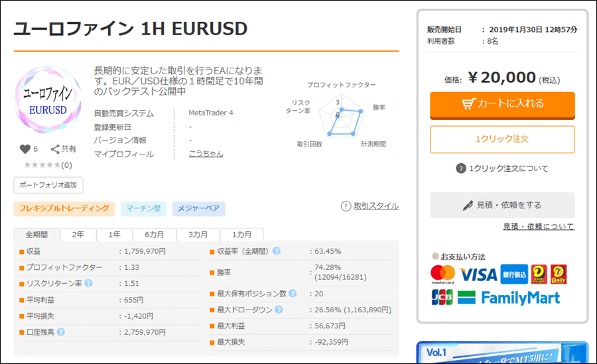Add item to cart with カートに入れる
597x364 pixels.
click(502, 103)
